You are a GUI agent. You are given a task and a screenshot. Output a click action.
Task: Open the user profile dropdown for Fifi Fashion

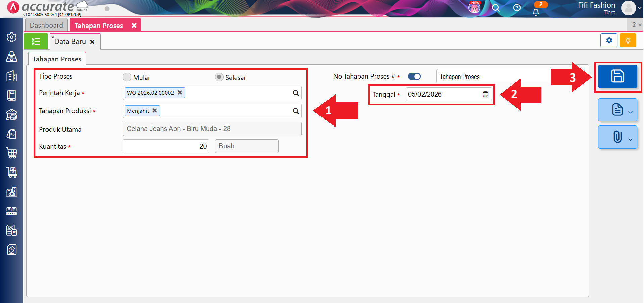click(x=632, y=8)
